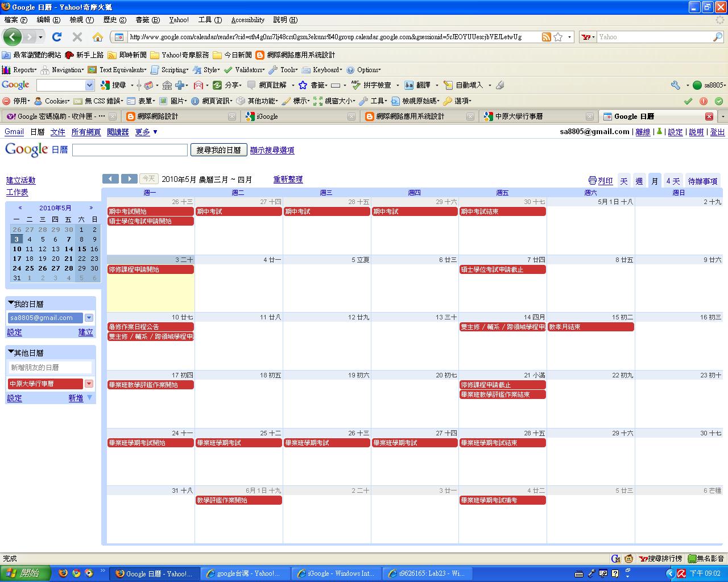Open the back/forward history dropdown arrow
Image resolution: width=728 pixels, height=582 pixels.
coord(40,37)
